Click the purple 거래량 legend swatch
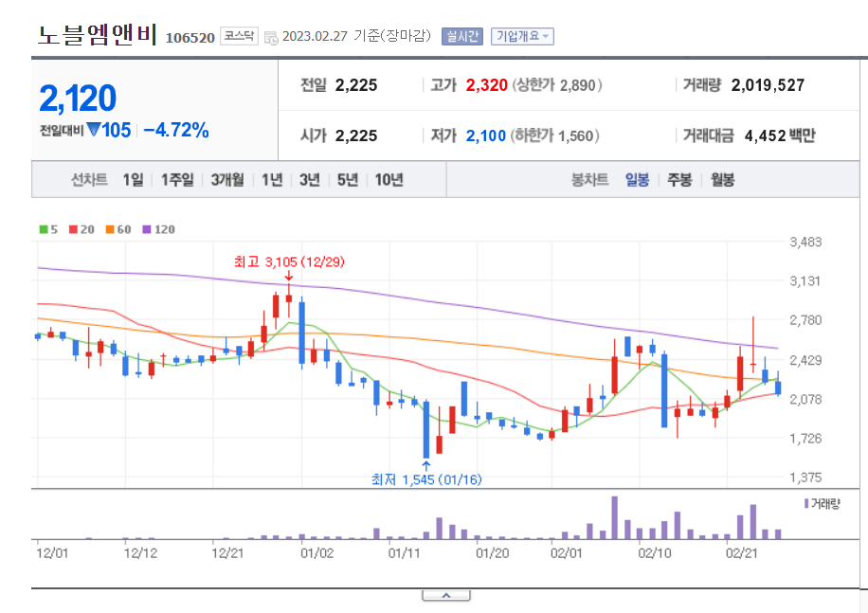Image resolution: width=868 pixels, height=613 pixels. click(x=806, y=503)
